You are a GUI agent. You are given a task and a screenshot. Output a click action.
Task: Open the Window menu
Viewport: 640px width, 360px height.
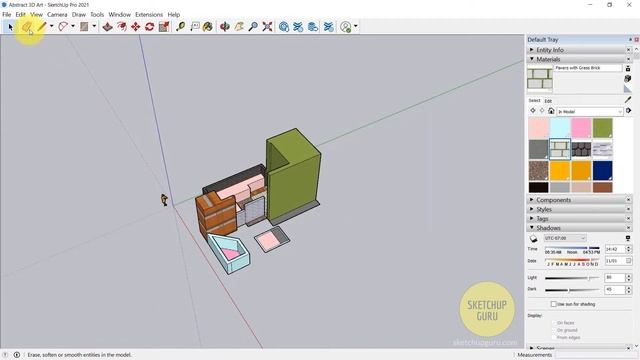(120, 14)
